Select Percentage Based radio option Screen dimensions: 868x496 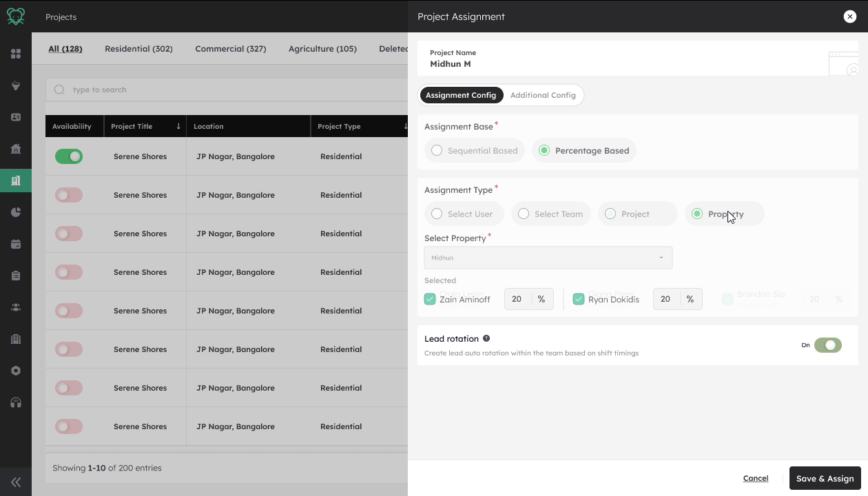tap(584, 150)
